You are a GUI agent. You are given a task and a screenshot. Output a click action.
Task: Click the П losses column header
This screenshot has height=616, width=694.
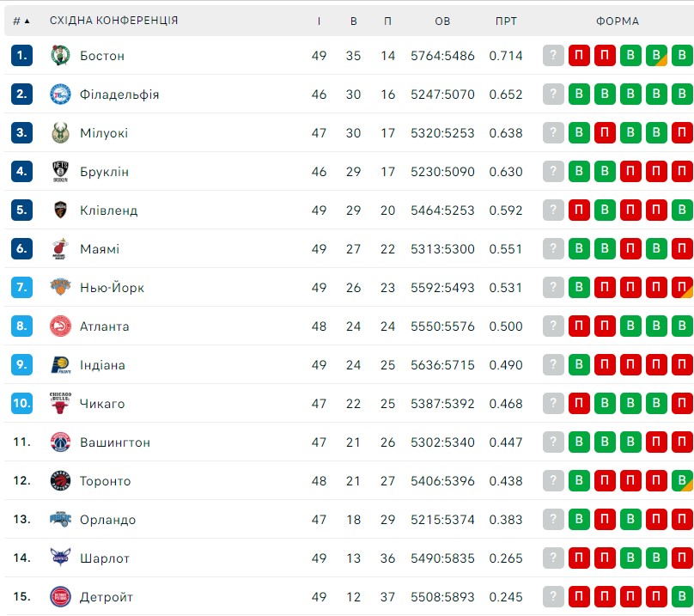point(387,21)
